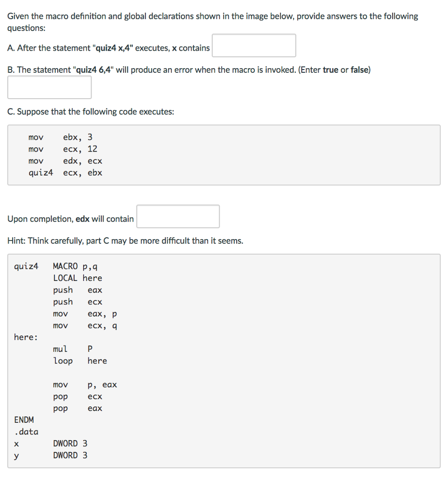Image resolution: width=448 pixels, height=481 pixels.
Task: Click the .data directive line
Action: [x=25, y=431]
